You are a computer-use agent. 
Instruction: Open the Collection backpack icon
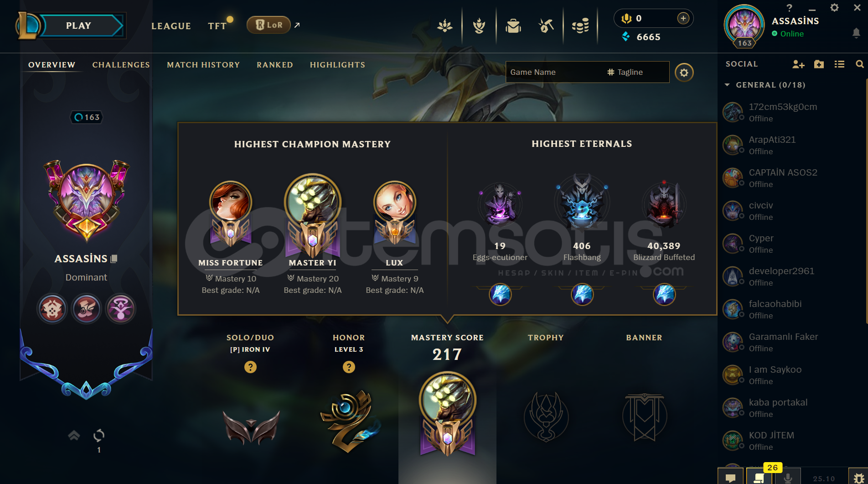tap(513, 26)
